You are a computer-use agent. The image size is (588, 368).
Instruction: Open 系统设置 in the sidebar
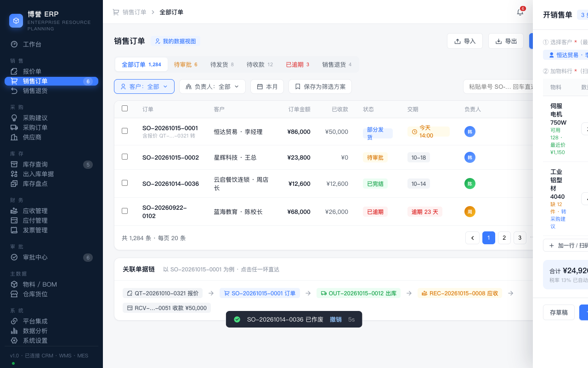(51, 340)
